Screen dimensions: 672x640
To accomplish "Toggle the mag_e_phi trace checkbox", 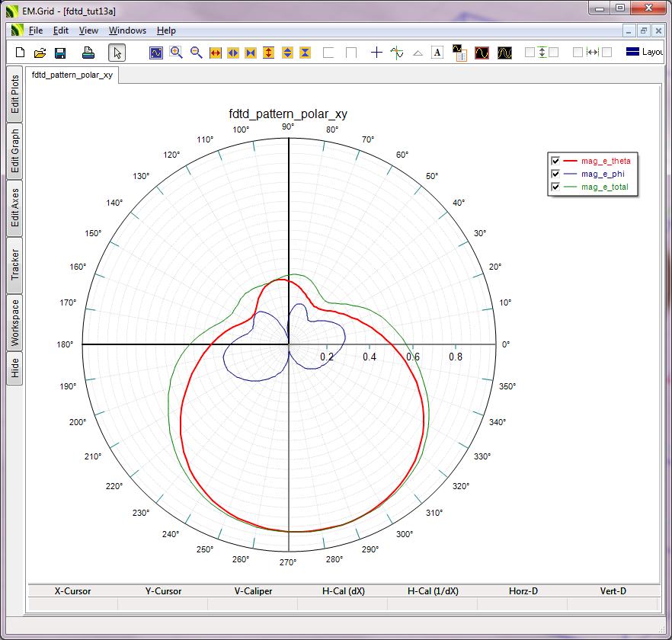I will click(555, 174).
